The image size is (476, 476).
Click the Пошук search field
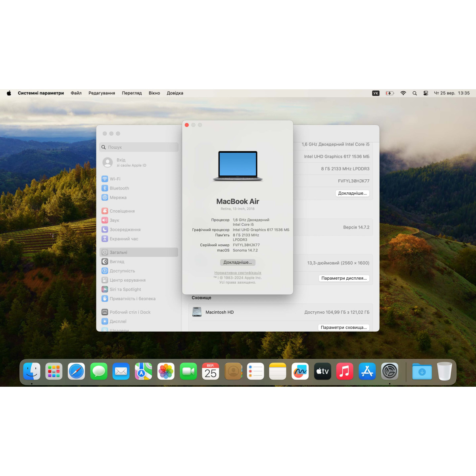coord(139,147)
